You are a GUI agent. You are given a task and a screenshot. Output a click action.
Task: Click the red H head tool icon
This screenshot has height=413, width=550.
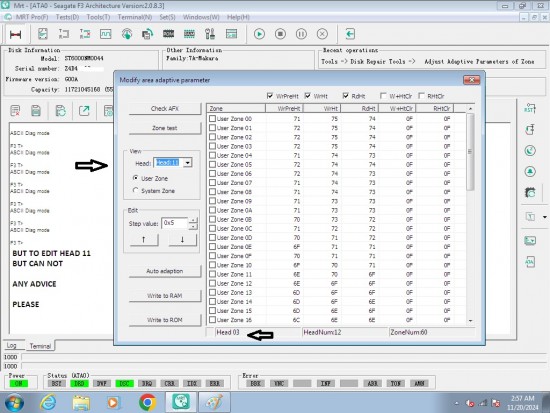coord(16,34)
